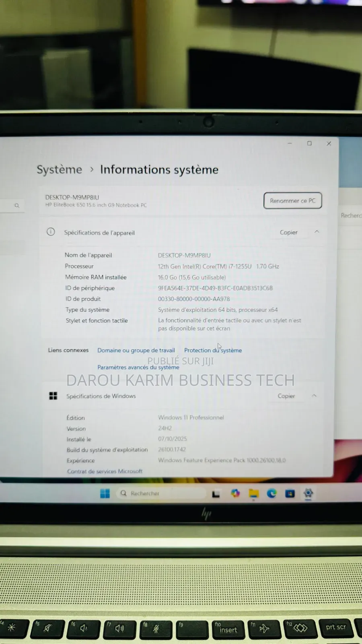362x644 pixels.
Task: Select the RAM value 16,0 Go
Action: 192,277
